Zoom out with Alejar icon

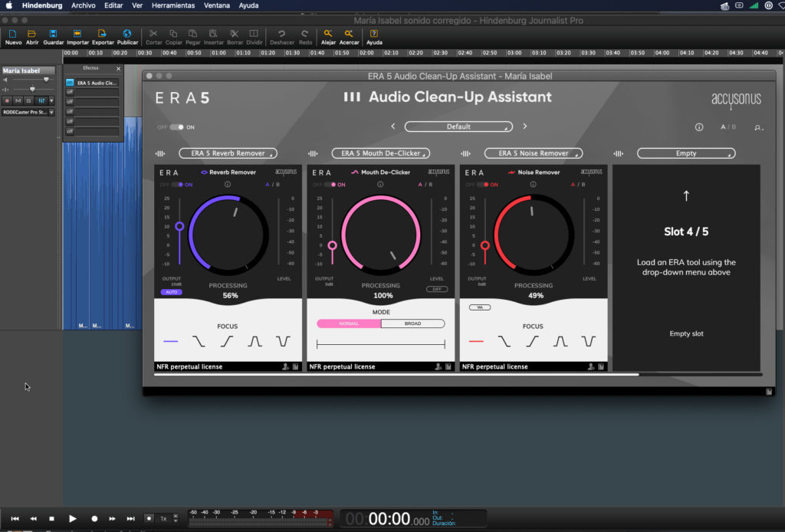(328, 34)
